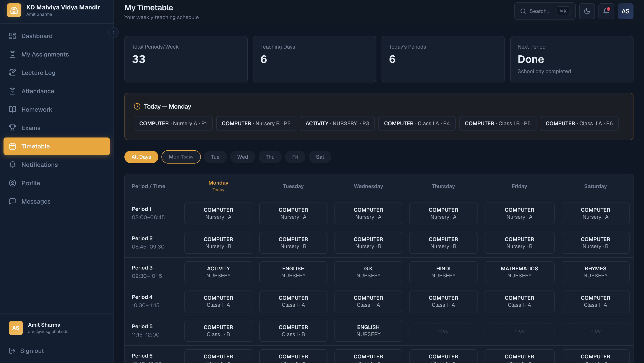Click the school building logo icon

click(14, 11)
